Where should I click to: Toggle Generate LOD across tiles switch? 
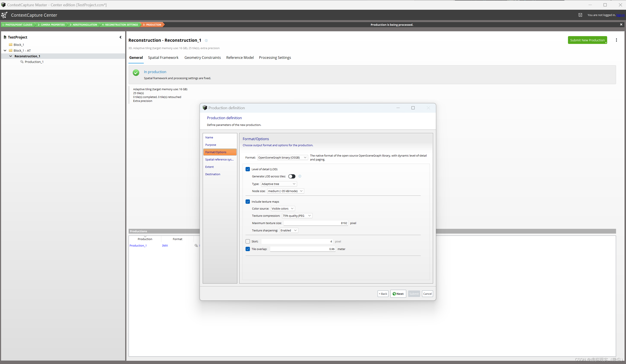coord(292,176)
